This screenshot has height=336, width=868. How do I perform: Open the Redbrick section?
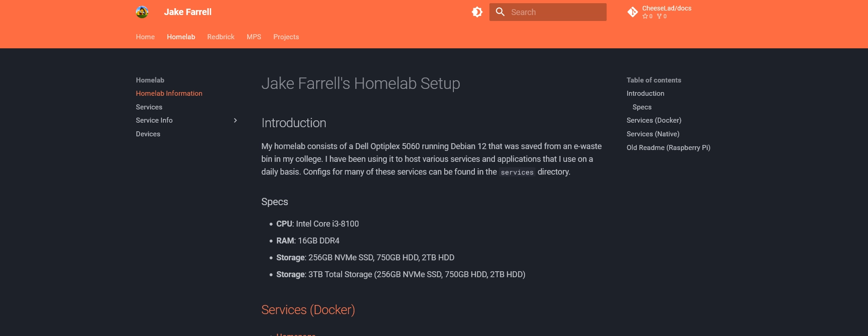[221, 36]
